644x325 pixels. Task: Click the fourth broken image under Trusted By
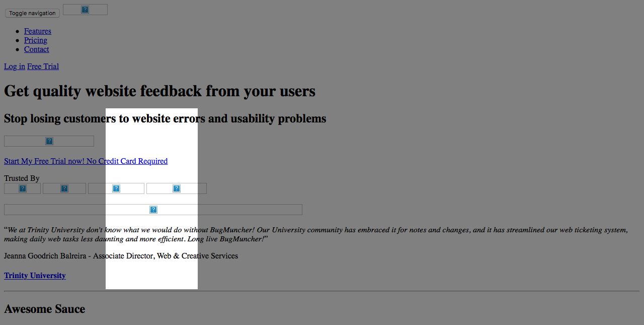point(177,188)
